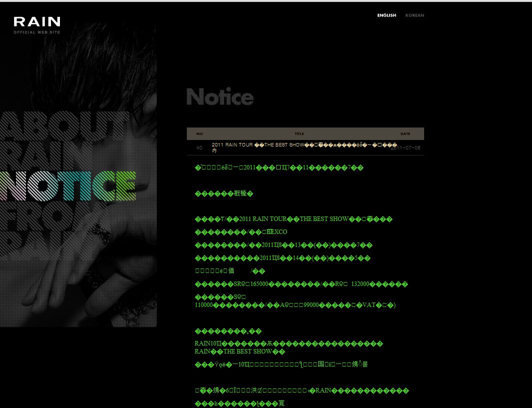Image resolution: width=532 pixels, height=408 pixels.
Task: Click the green line containing 165000 price
Action: point(301,284)
